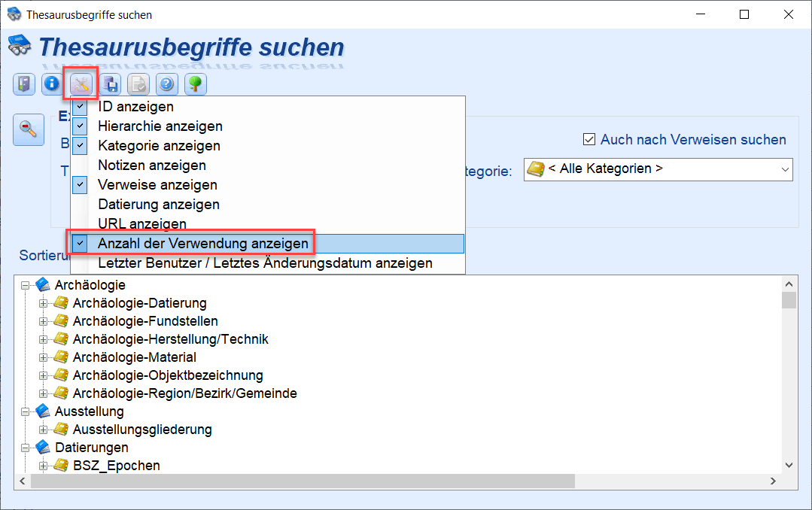This screenshot has width=812, height=510.
Task: Close the Thesaurusbegriffe suchen window
Action: 788,14
